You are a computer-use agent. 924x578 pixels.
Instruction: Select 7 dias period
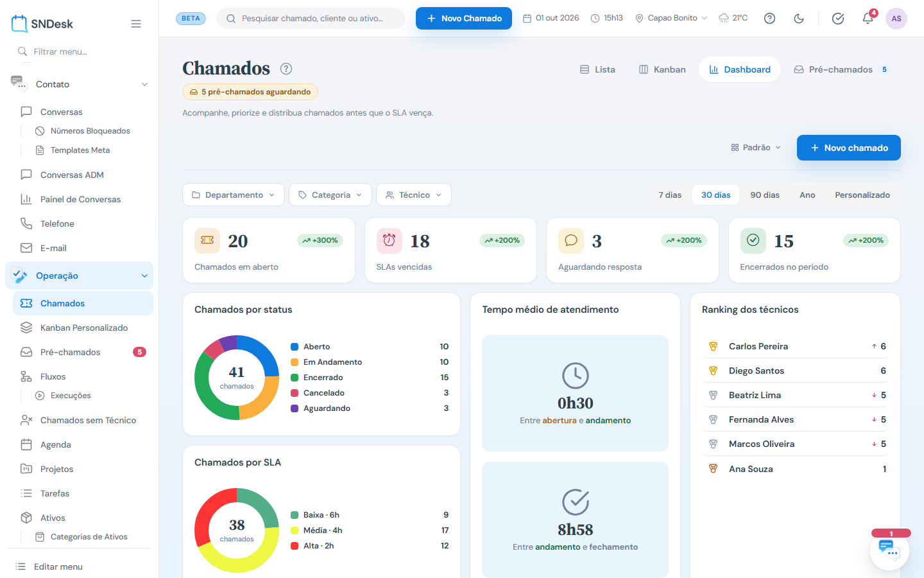(x=670, y=195)
